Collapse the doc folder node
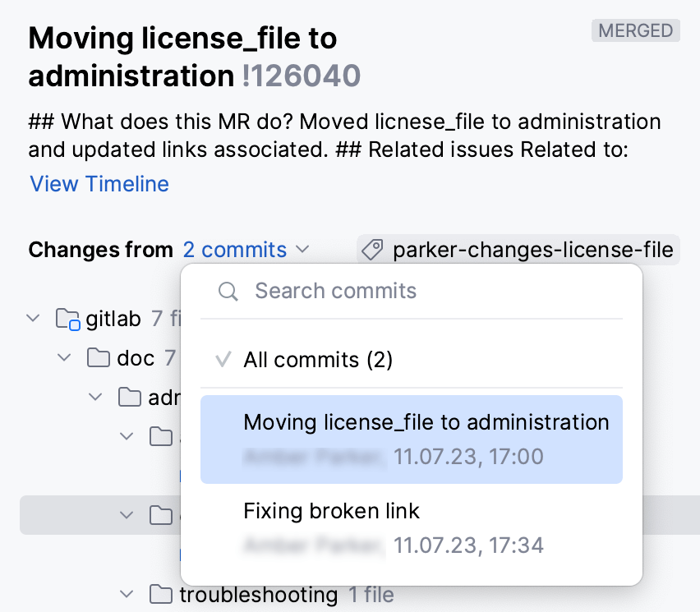The image size is (700, 612). 65,358
